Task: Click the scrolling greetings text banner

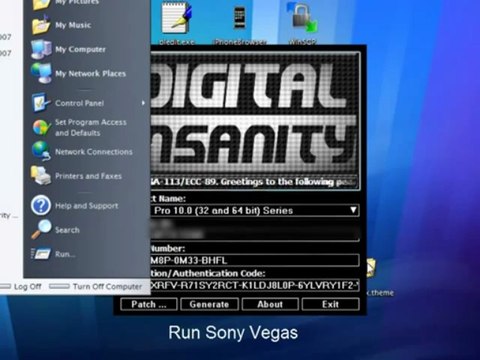Action: pos(255,182)
